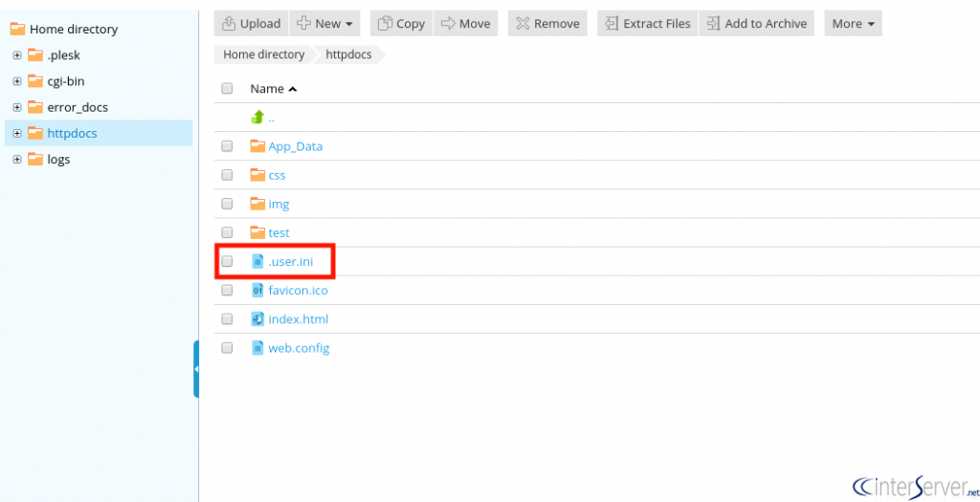This screenshot has height=502, width=980.
Task: Check the test folder checkbox
Action: (x=227, y=232)
